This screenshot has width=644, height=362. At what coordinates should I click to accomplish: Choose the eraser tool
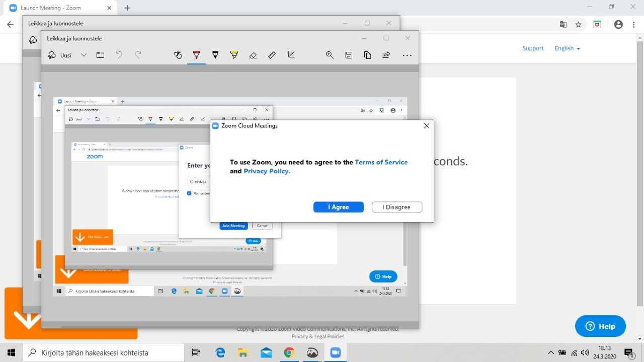[x=253, y=55]
